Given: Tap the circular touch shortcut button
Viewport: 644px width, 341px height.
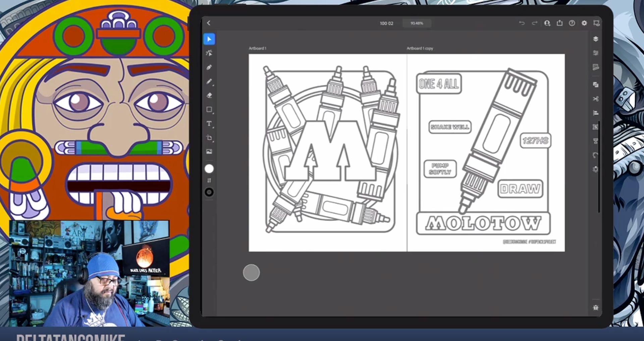Looking at the screenshot, I should tap(251, 273).
